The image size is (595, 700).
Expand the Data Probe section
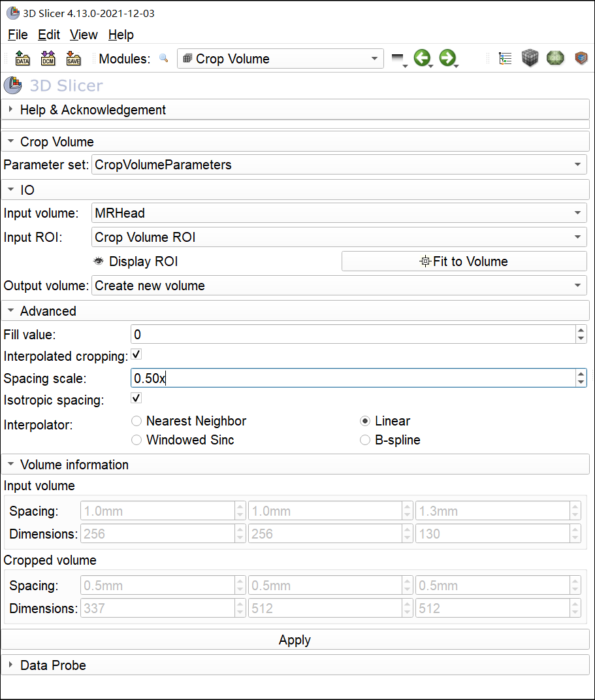[x=52, y=665]
